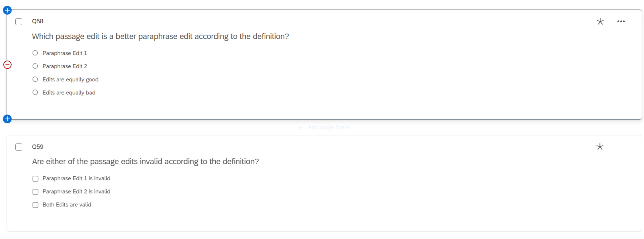Select the 'Paraphrase Edit 2' radio option
The height and width of the screenshot is (239, 644).
click(x=35, y=66)
